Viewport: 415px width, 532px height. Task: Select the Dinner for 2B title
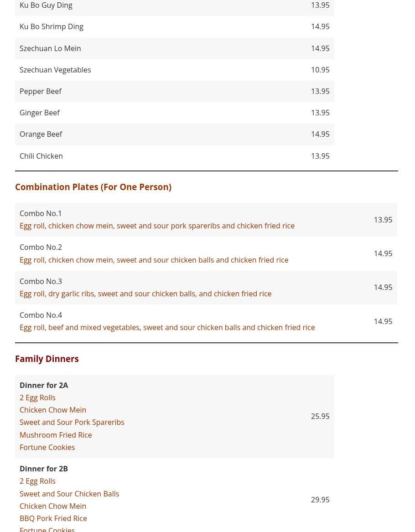44,469
